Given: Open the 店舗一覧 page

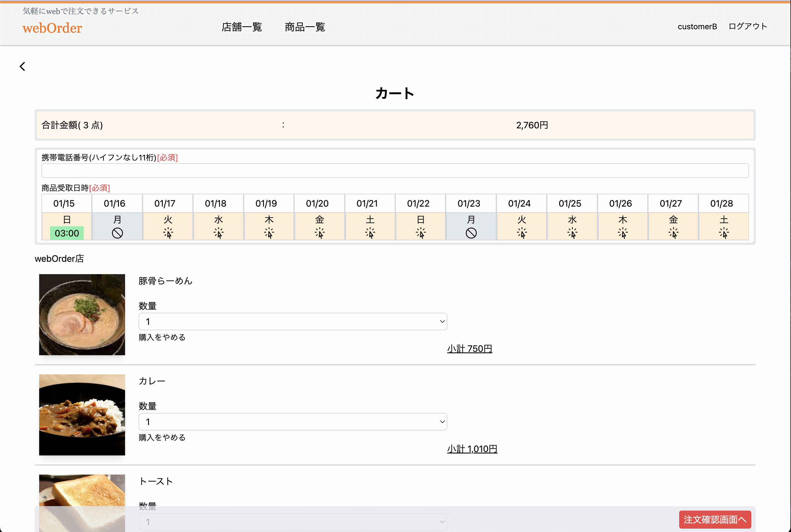Looking at the screenshot, I should click(241, 27).
